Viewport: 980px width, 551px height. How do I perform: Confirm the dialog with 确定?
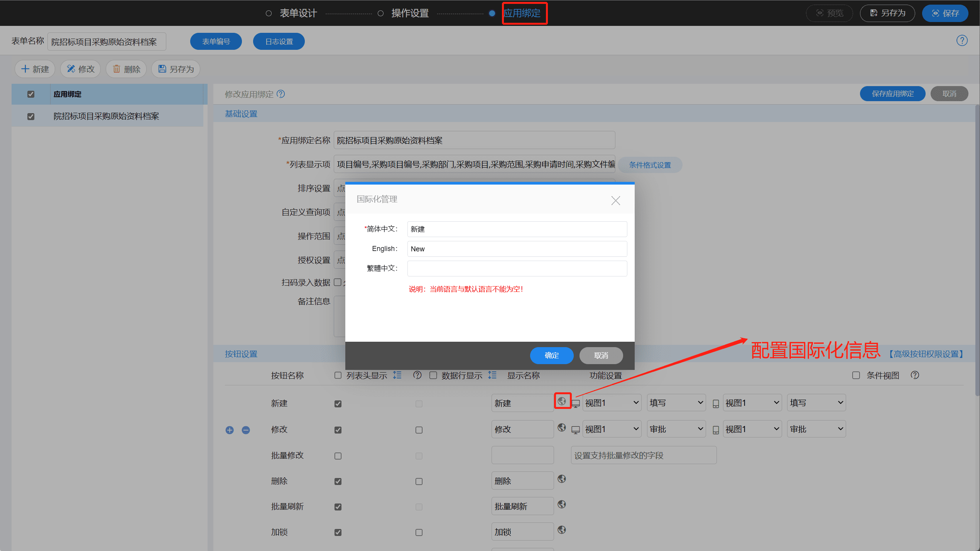pyautogui.click(x=552, y=356)
